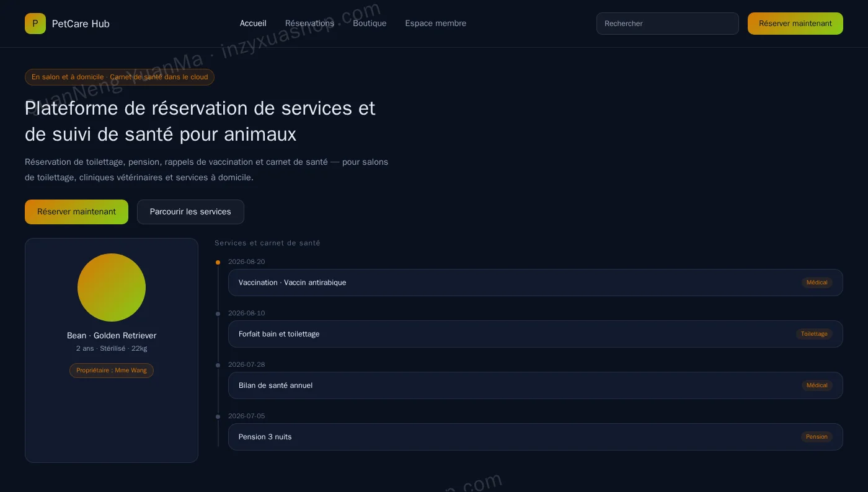Open the Forfait bain et toilettage entry
Image resolution: width=868 pixels, height=492 pixels.
coord(536,334)
